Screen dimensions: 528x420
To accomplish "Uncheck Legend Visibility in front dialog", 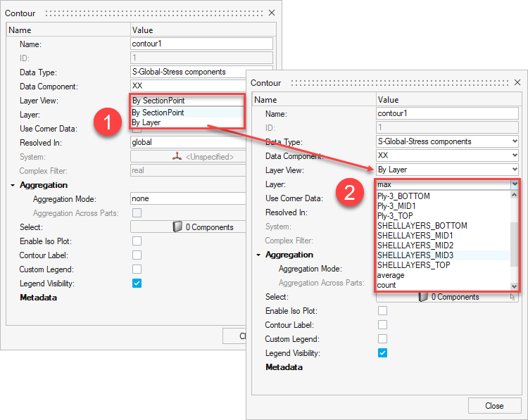I will click(382, 352).
